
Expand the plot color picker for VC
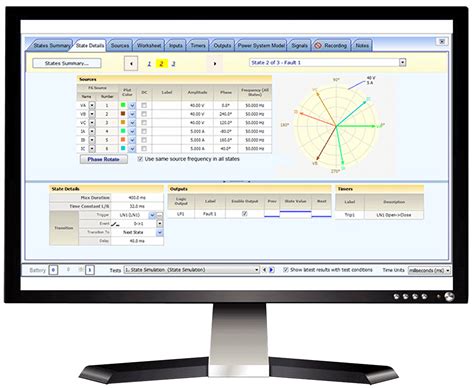(132, 123)
